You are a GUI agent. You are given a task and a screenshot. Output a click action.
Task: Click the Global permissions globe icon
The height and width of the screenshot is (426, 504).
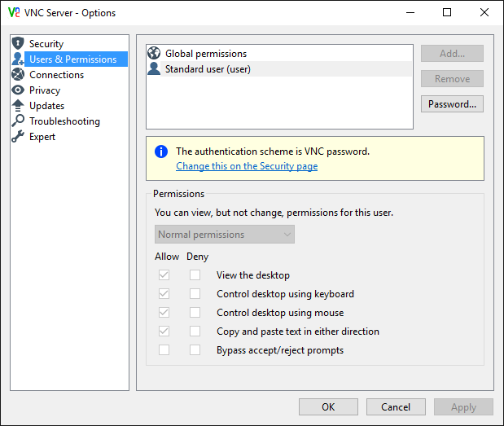point(154,54)
